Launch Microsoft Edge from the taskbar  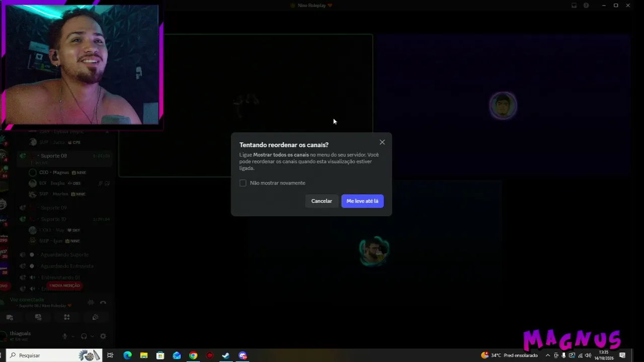coord(127,355)
